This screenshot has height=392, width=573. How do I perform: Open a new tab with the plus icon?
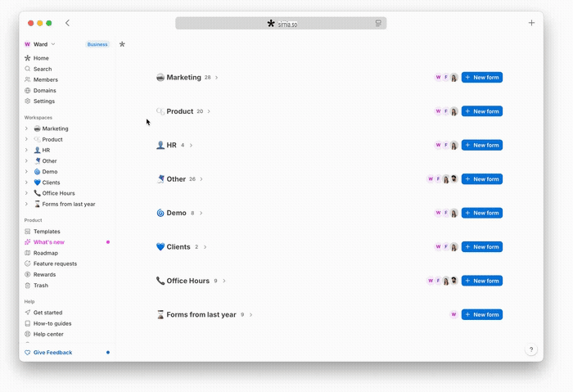click(x=531, y=23)
